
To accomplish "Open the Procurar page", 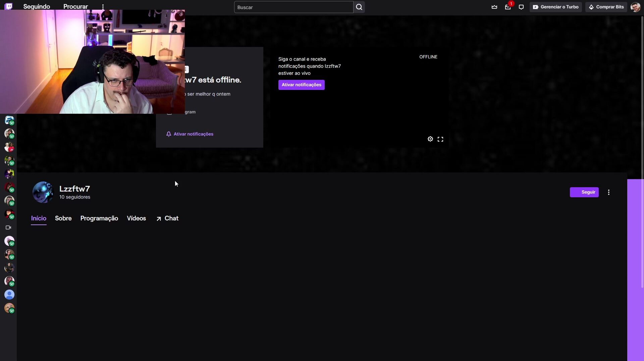I will pos(75,7).
